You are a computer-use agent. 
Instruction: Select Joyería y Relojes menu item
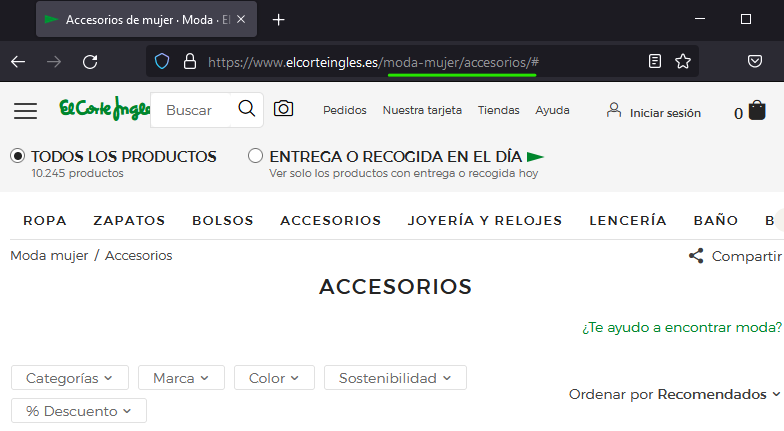pos(485,220)
